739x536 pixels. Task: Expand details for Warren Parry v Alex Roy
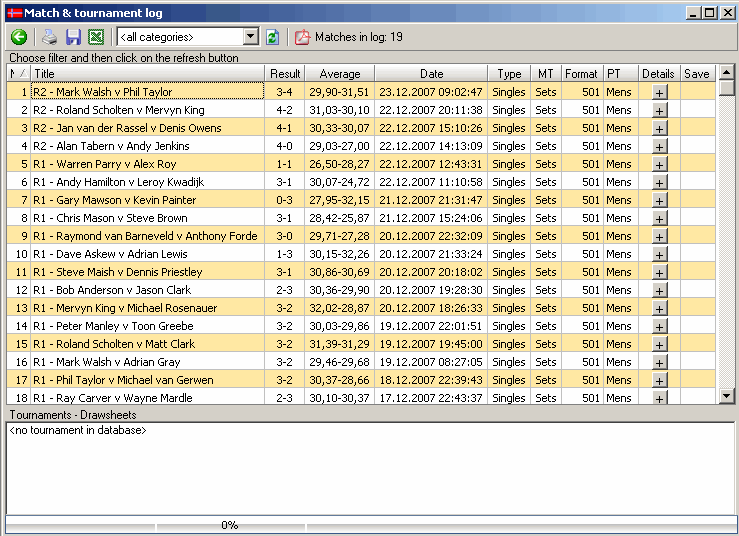(x=659, y=164)
